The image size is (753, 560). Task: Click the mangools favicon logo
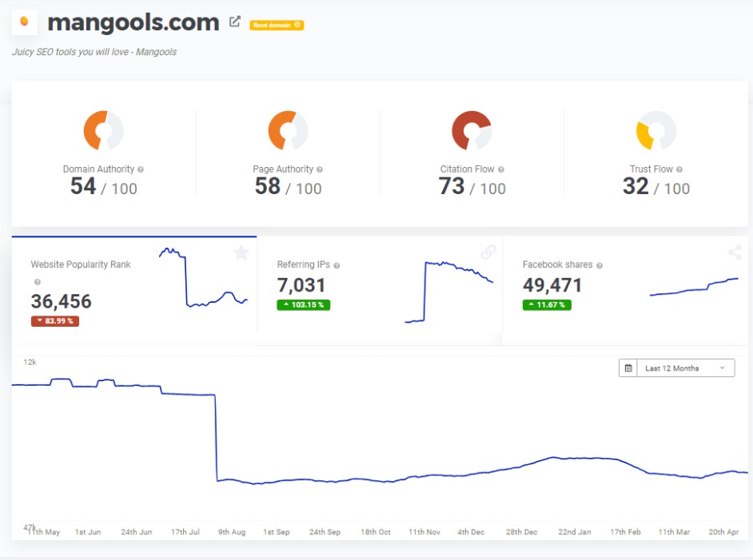(24, 22)
